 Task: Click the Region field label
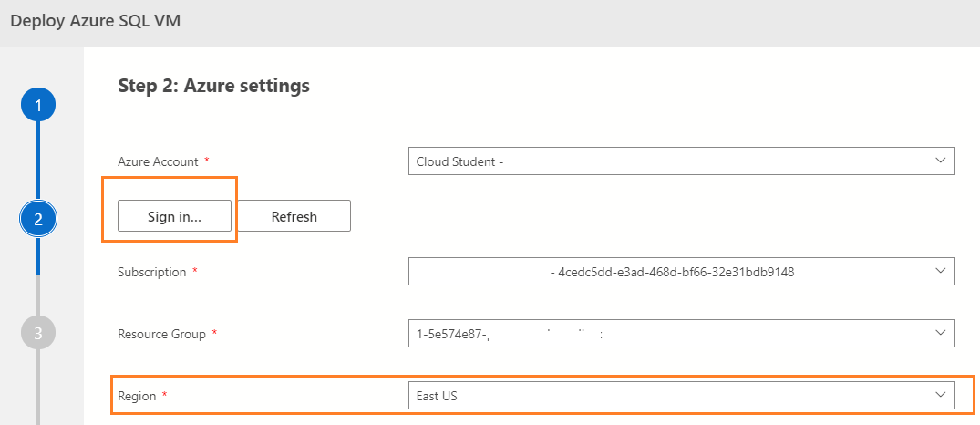pyautogui.click(x=137, y=396)
